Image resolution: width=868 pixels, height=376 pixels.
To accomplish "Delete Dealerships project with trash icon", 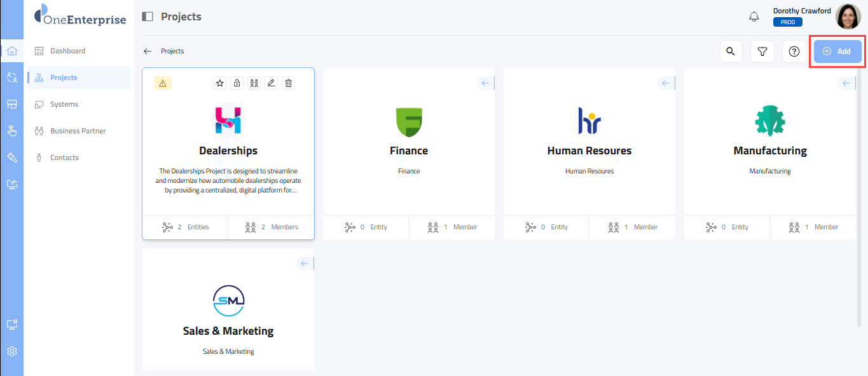I will [289, 83].
